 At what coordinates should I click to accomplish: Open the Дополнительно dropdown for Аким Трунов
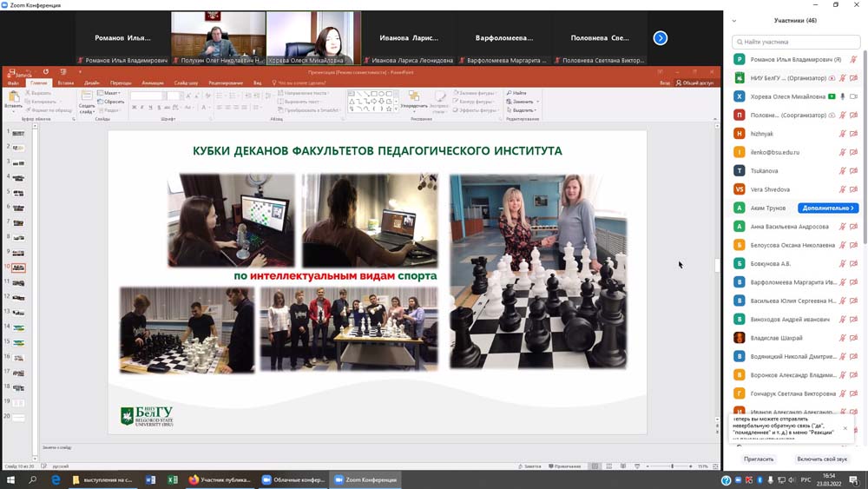tap(828, 208)
